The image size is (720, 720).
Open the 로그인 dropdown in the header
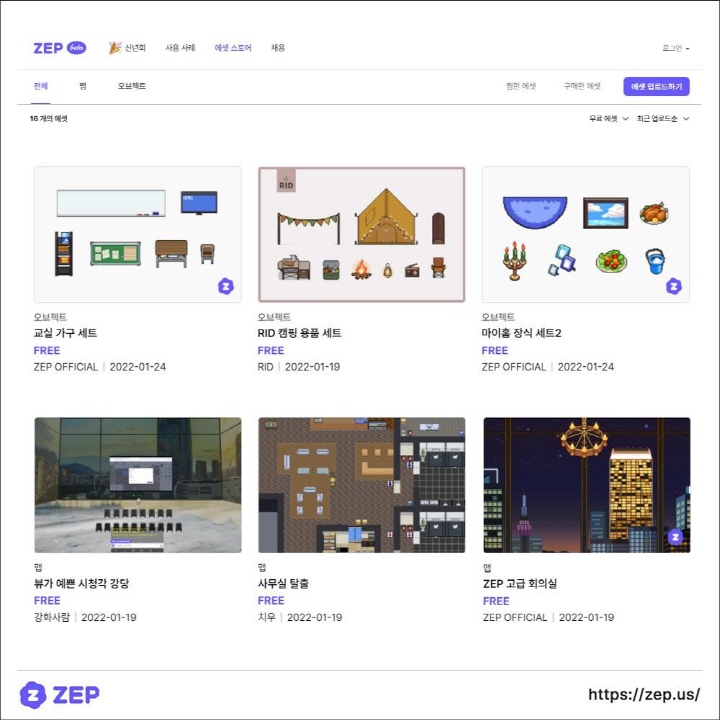click(675, 48)
